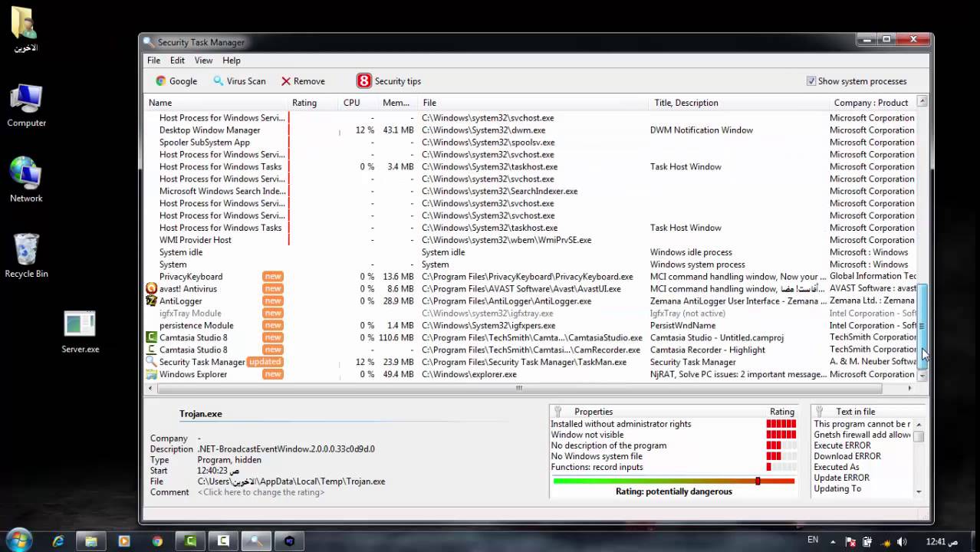Open the View menu
980x552 pixels.
pyautogui.click(x=203, y=61)
